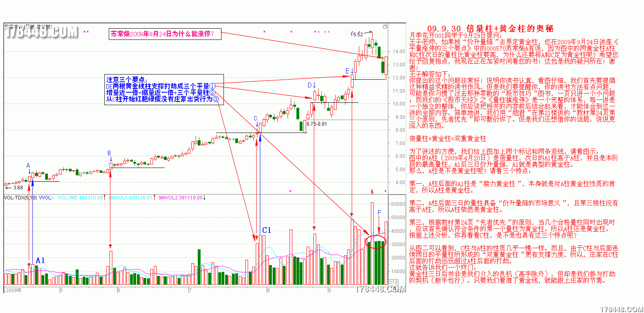Click the stock title 苏常柴A (日线 前复权)
644x313 pixels.
coord(28,27)
